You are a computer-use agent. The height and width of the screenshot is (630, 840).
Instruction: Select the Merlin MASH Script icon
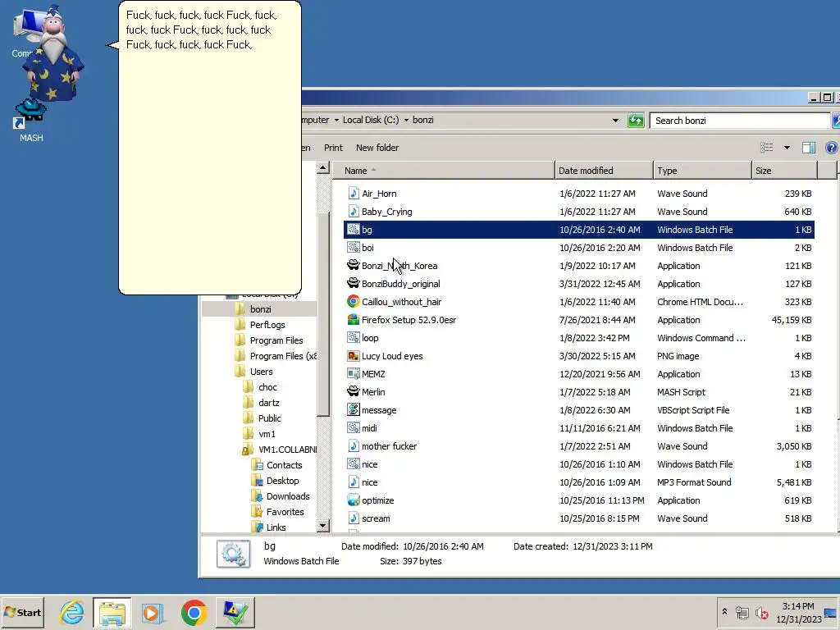pyautogui.click(x=353, y=392)
